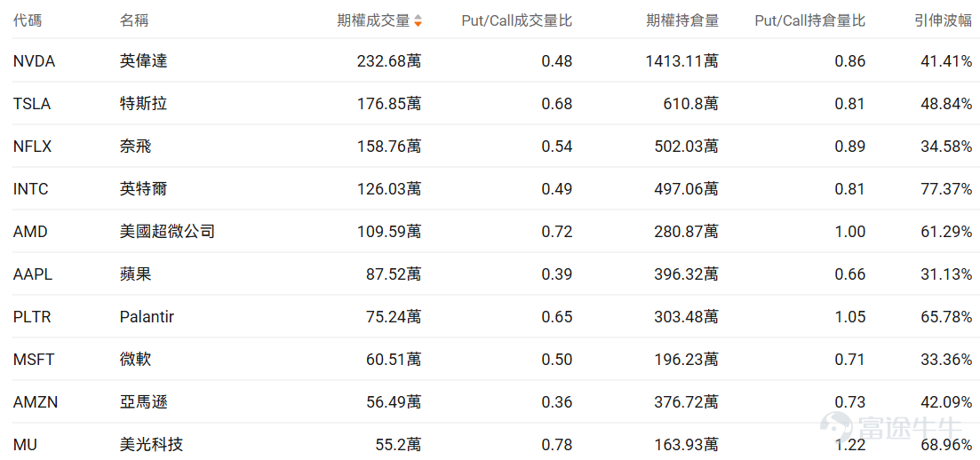Select the volume value 176.85萬
This screenshot has width=980, height=460.
pyautogui.click(x=389, y=104)
